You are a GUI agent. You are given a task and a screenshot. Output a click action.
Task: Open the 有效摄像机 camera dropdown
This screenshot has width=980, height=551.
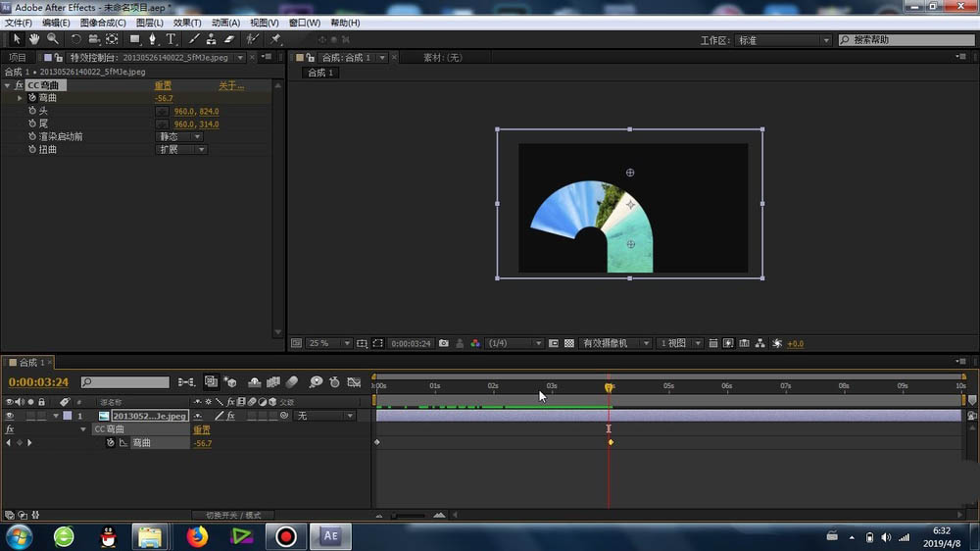616,344
